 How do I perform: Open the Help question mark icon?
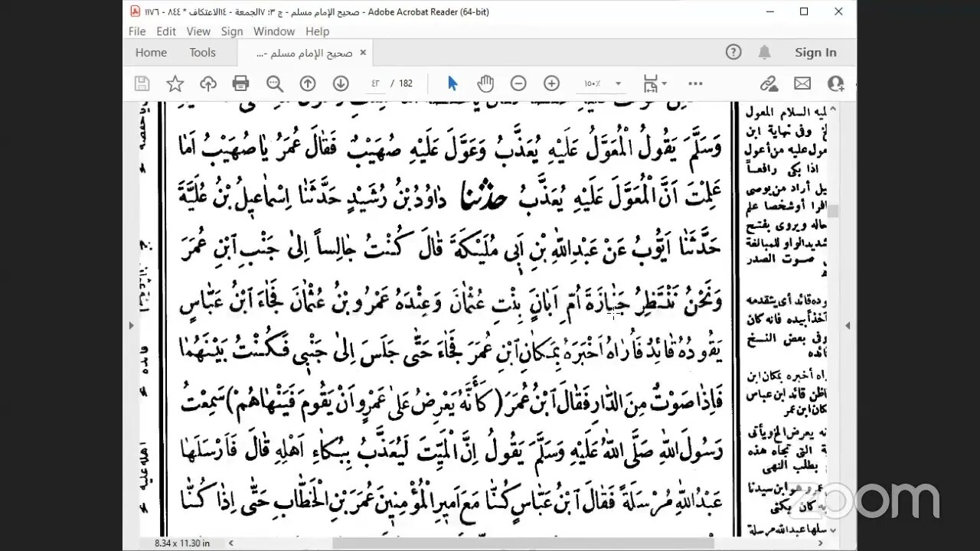[733, 52]
